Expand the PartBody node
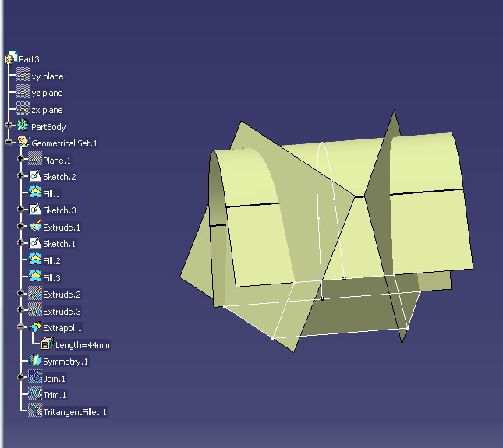 click(9, 125)
